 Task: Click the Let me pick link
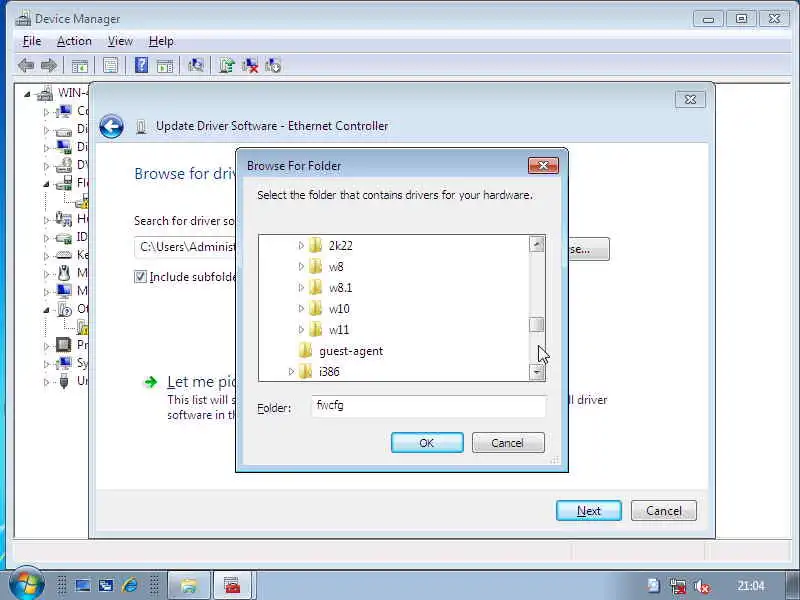pos(201,382)
